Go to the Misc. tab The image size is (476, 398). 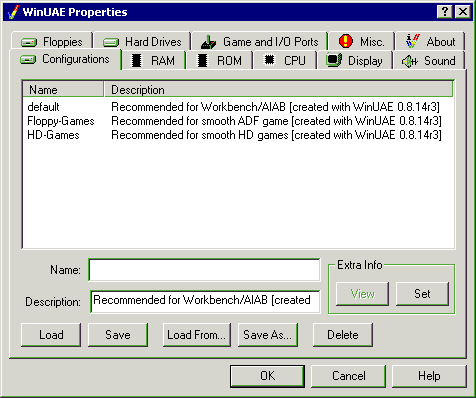pyautogui.click(x=362, y=42)
